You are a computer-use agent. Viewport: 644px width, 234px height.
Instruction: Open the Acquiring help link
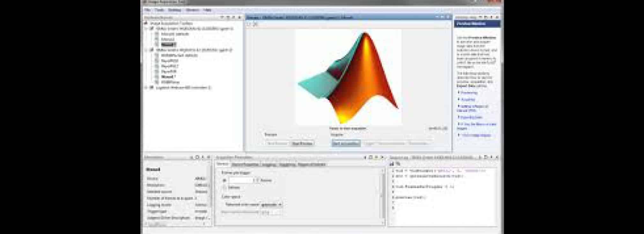click(x=468, y=100)
